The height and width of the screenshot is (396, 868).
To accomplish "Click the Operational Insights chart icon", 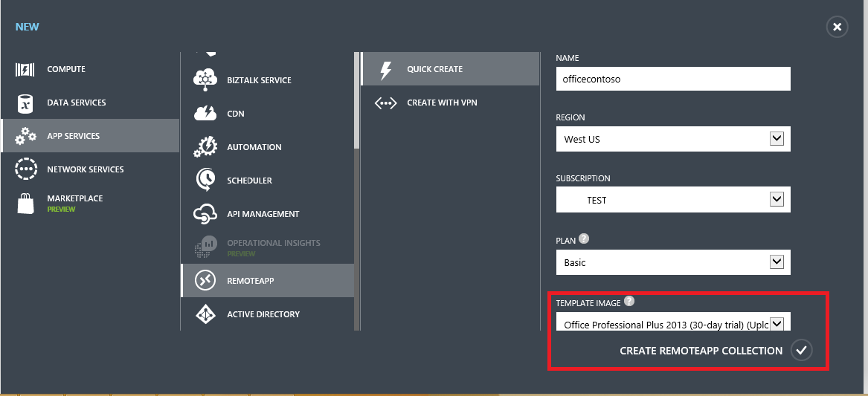I will 205,247.
